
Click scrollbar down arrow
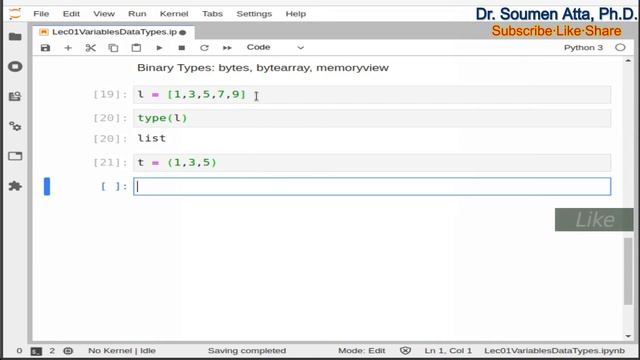click(628, 336)
